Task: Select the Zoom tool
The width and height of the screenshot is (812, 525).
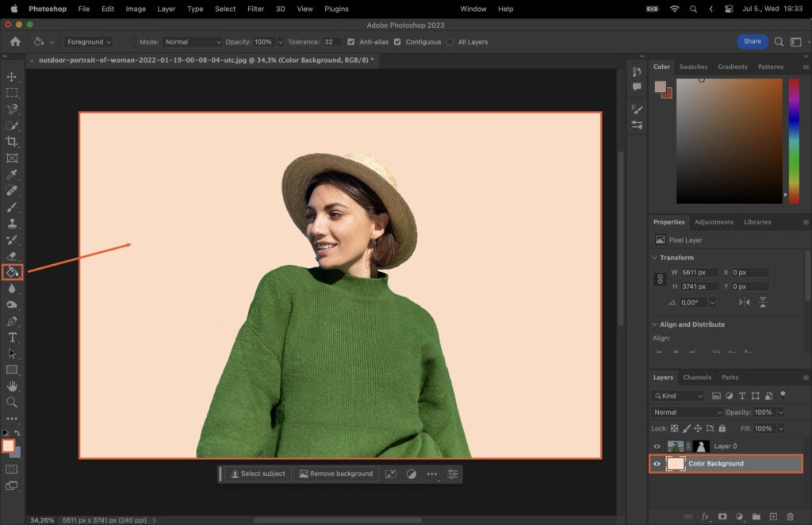Action: coord(12,402)
